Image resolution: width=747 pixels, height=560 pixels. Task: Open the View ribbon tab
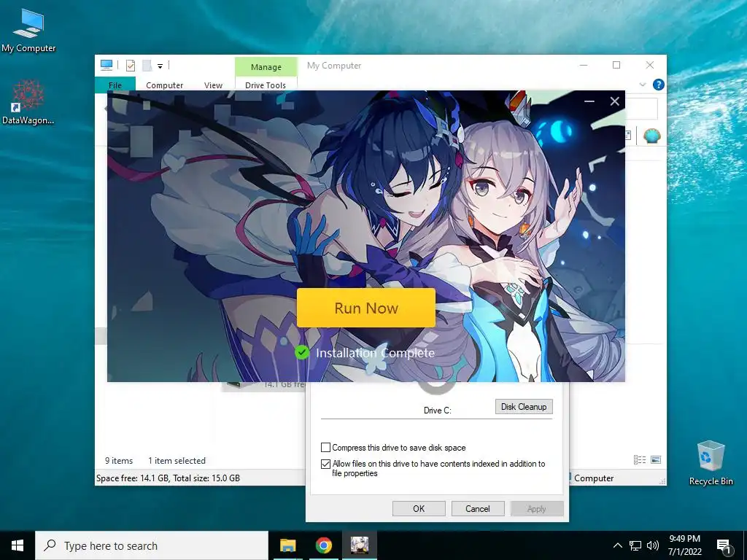pos(213,85)
